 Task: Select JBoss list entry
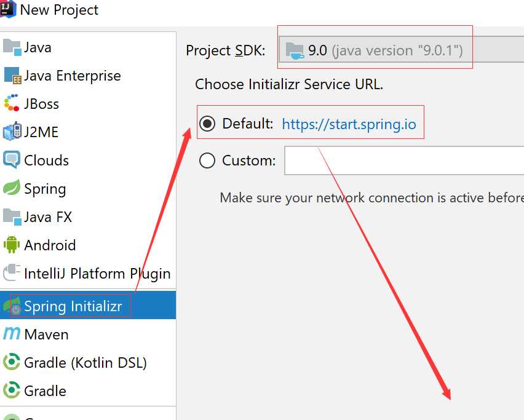click(x=41, y=104)
